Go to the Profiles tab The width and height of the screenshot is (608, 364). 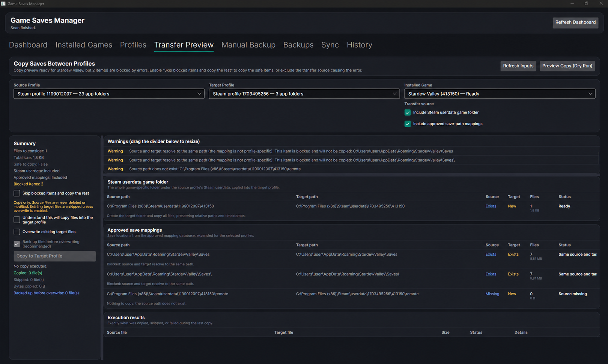(x=133, y=45)
